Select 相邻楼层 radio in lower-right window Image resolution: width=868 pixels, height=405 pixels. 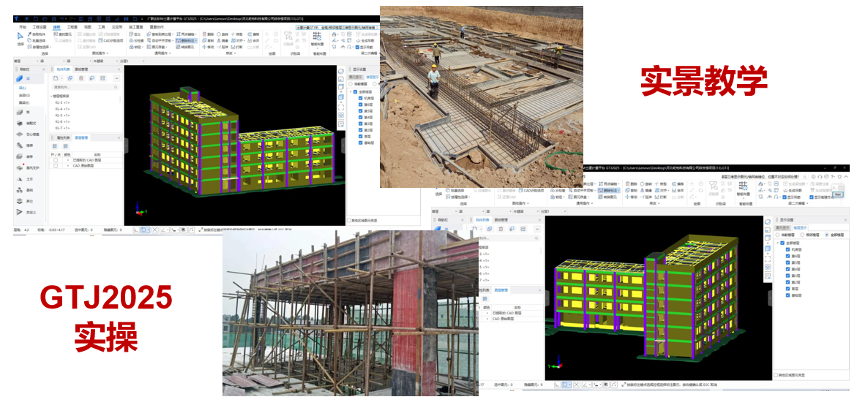(801, 235)
